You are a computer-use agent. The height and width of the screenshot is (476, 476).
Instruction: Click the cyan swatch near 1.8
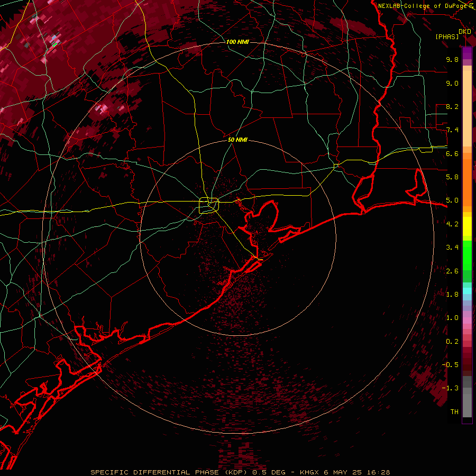pyautogui.click(x=467, y=291)
